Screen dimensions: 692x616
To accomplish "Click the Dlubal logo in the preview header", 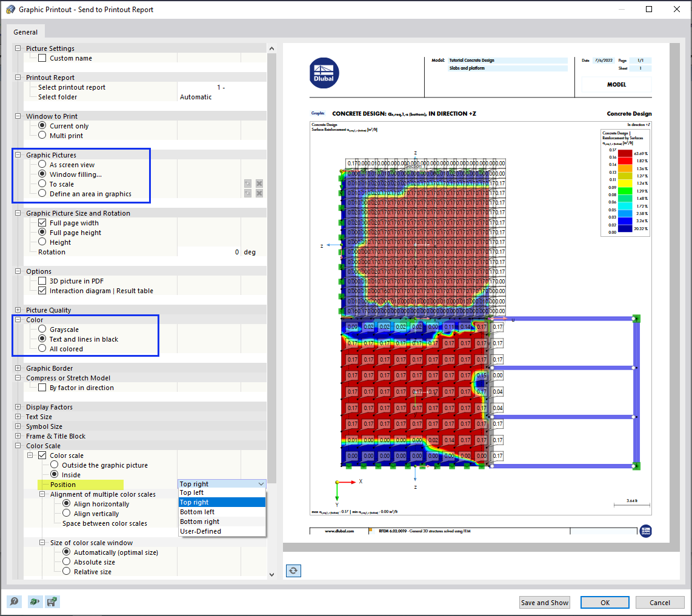I will coord(324,73).
